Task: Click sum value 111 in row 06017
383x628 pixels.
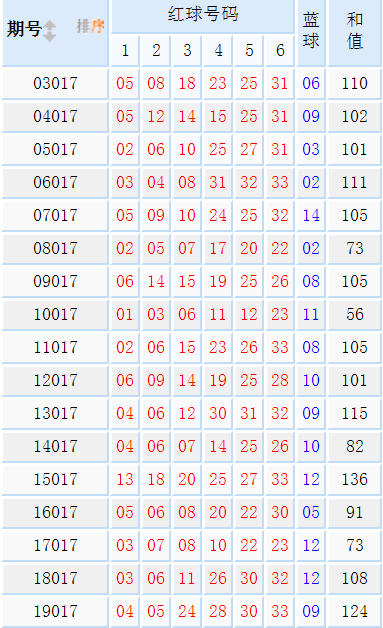Action: coord(355,183)
